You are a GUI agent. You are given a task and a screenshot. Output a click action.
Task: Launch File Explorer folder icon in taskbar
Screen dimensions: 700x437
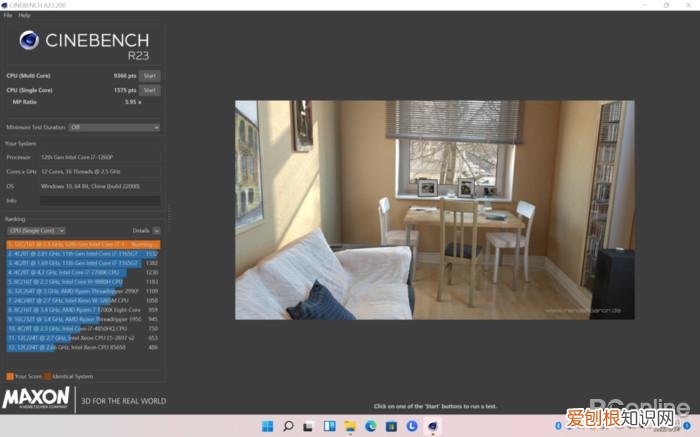pos(350,427)
